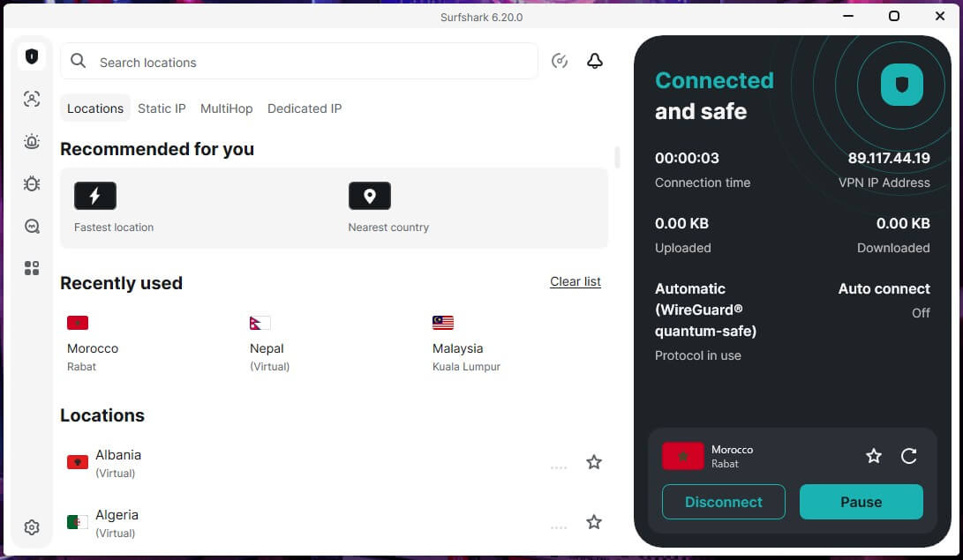Screen dimensions: 963x560
Task: Select Malaysia Kuala Lumpur in Recently used
Action: click(x=466, y=344)
